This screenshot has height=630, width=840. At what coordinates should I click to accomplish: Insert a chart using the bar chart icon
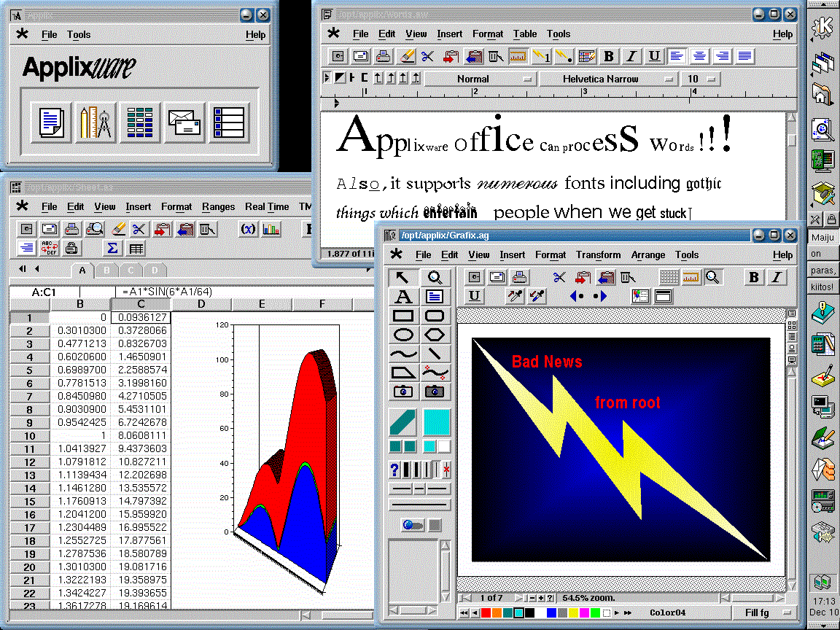(x=271, y=229)
